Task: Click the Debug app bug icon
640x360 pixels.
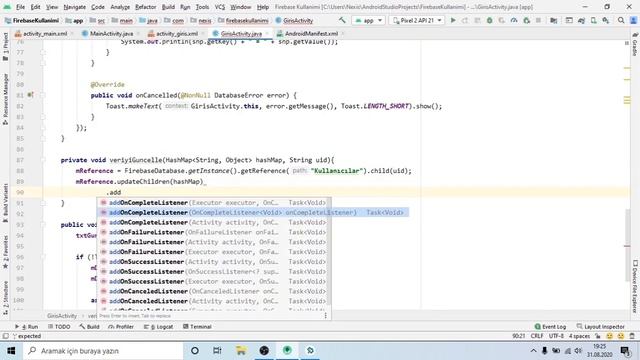Action: click(x=489, y=20)
